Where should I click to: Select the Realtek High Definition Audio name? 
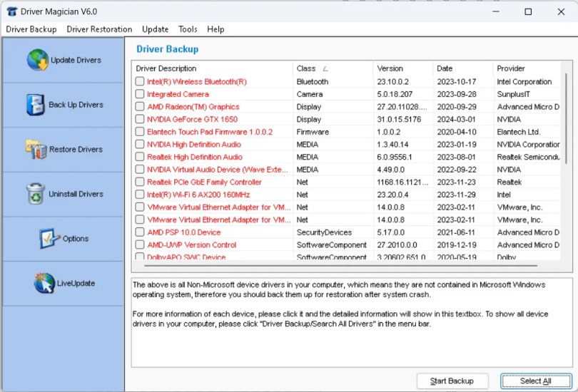(x=195, y=157)
